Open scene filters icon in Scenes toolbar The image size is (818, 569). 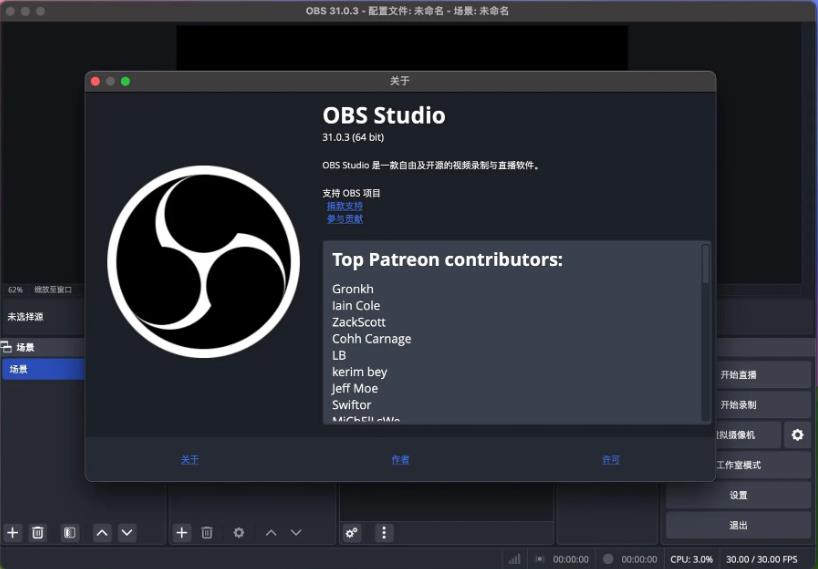tap(69, 532)
